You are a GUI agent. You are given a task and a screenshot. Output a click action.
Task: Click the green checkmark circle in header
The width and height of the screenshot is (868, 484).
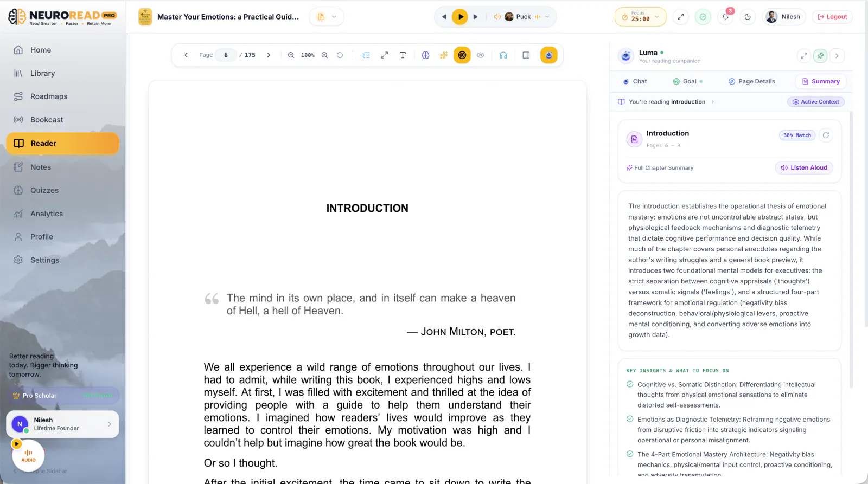[x=703, y=17]
